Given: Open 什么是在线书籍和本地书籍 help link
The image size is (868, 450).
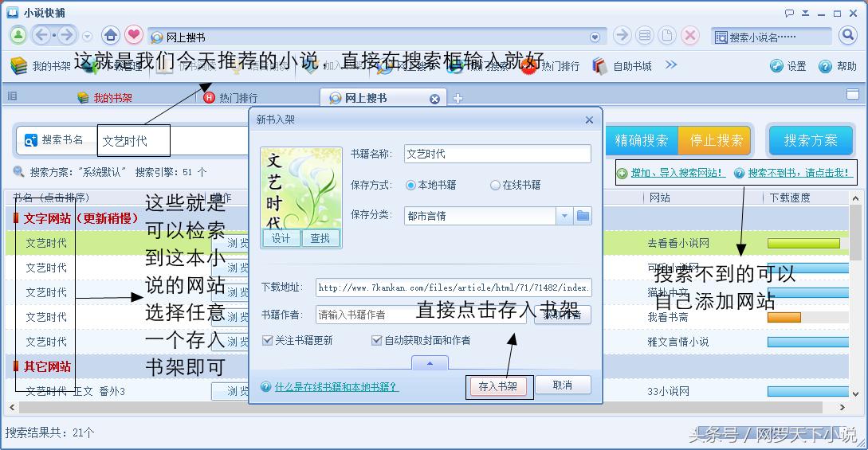Looking at the screenshot, I should 336,387.
